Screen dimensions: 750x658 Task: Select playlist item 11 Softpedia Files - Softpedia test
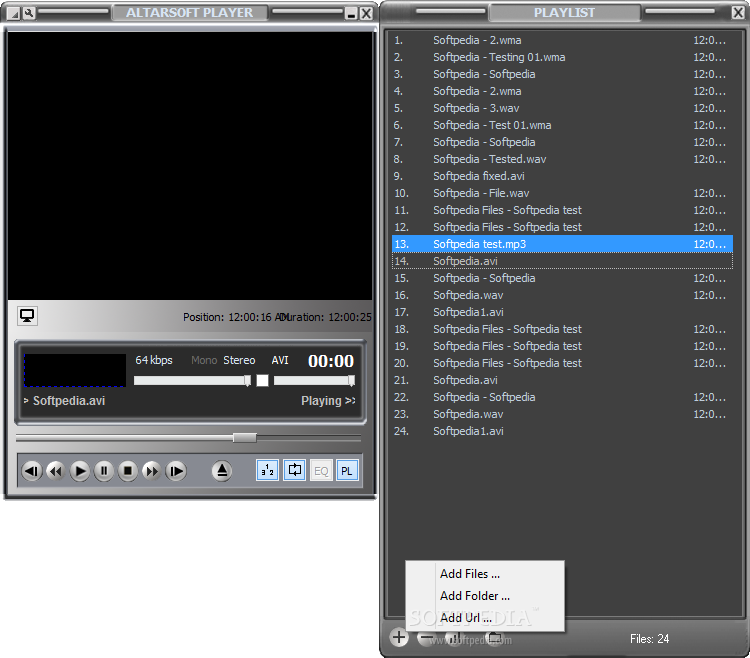[562, 210]
